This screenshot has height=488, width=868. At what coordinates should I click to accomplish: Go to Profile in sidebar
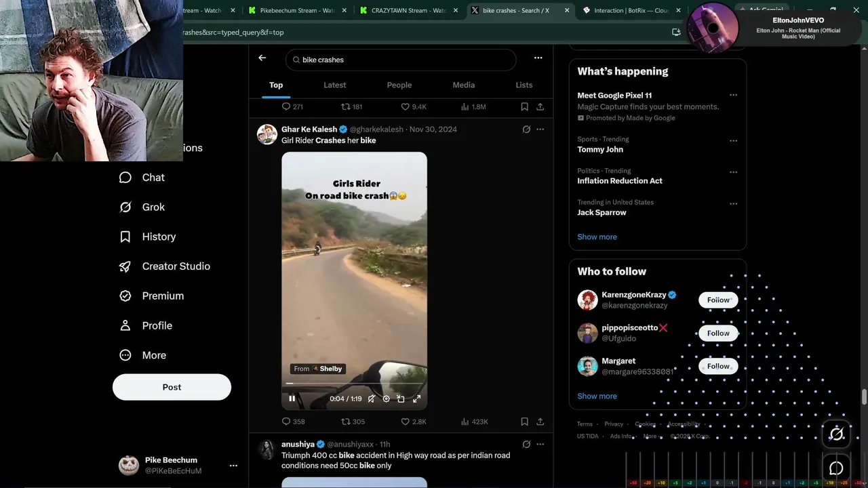[x=146, y=326]
